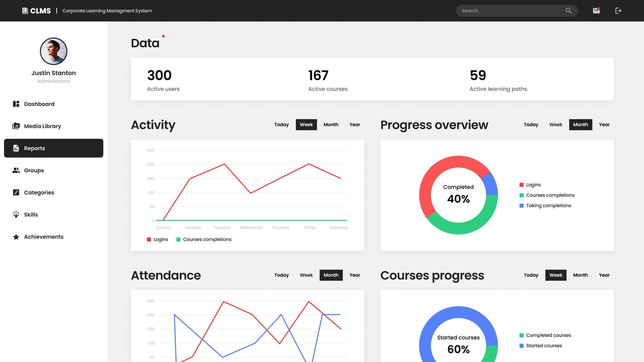Open Media Library from its icon
644x362 pixels.
point(16,126)
